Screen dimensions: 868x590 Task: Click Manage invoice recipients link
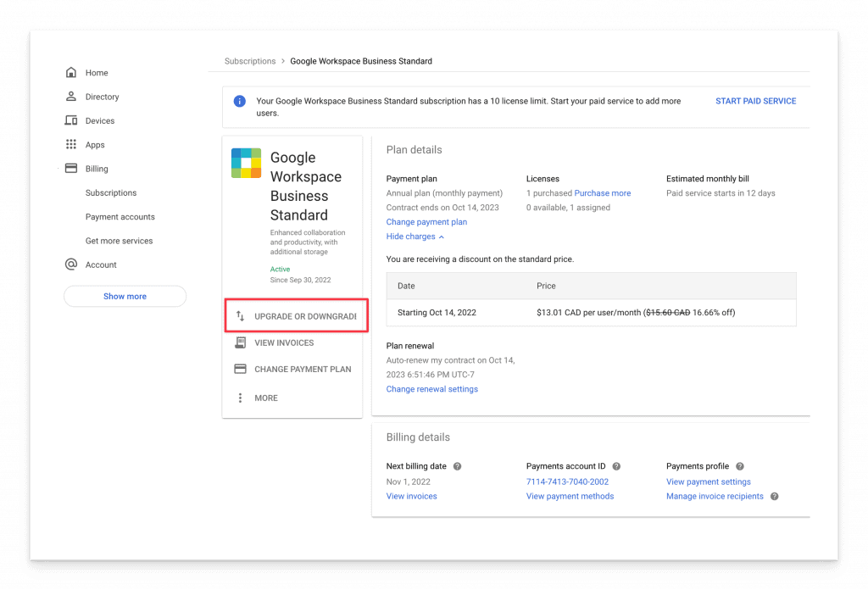pyautogui.click(x=715, y=497)
